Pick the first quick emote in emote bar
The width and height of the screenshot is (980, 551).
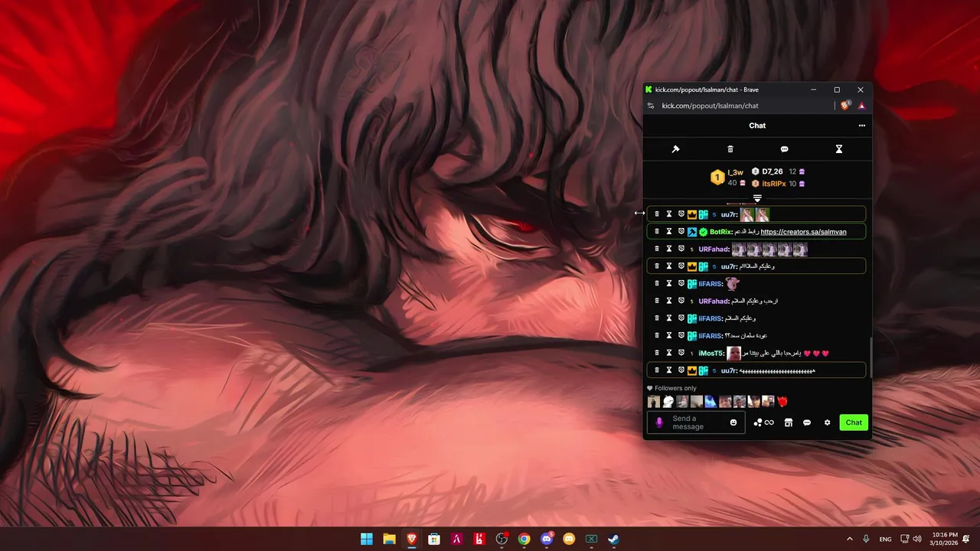click(653, 401)
